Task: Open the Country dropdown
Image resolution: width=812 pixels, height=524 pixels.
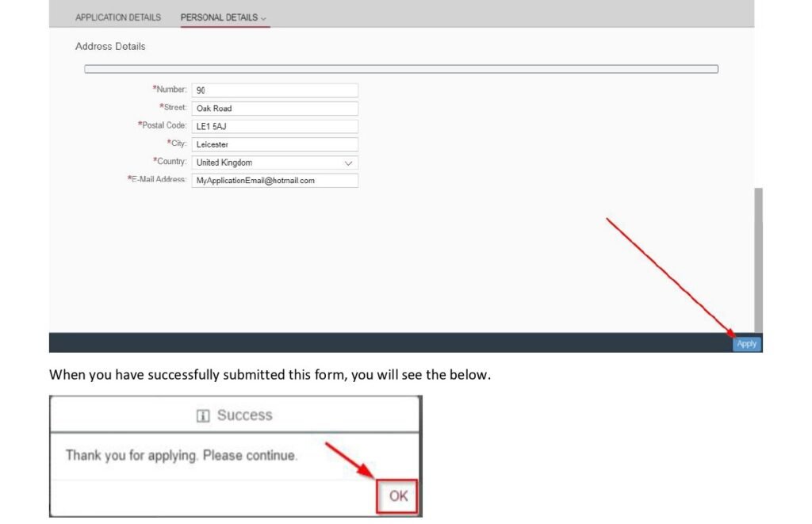Action: tap(274, 163)
